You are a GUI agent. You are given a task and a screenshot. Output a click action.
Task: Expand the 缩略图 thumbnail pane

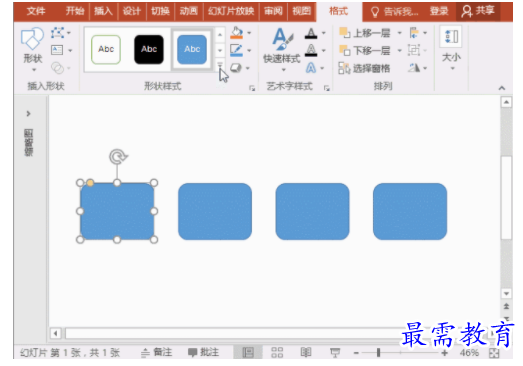tap(28, 114)
